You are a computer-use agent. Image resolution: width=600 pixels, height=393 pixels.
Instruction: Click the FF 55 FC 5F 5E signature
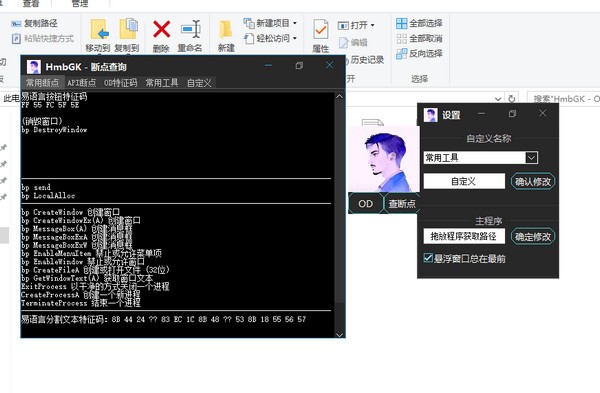tap(50, 105)
